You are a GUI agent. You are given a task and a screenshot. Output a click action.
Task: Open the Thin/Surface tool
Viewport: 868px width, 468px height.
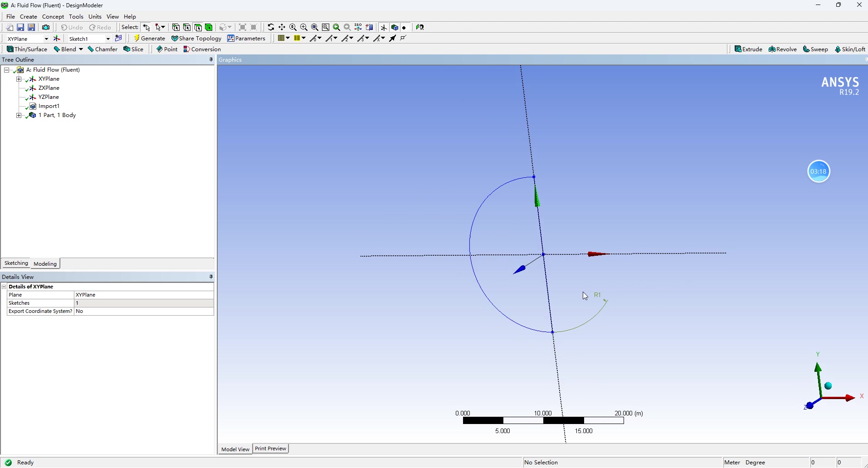[x=26, y=49]
